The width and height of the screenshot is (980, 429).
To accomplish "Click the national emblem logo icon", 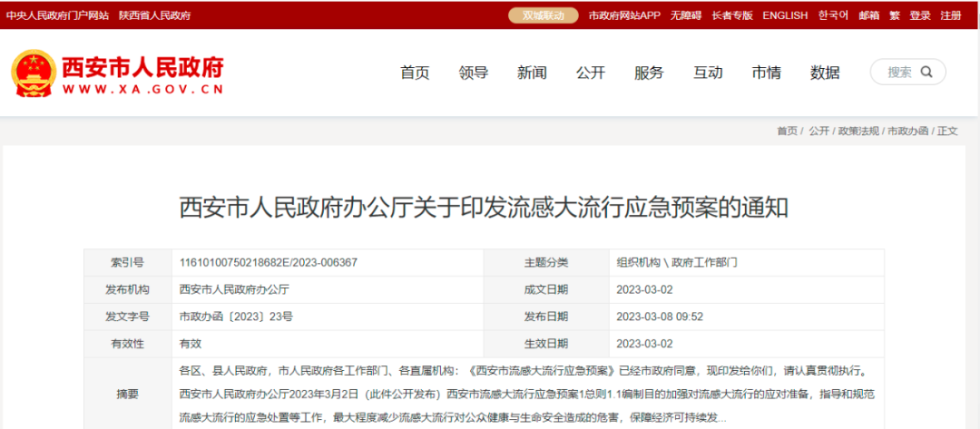I will (34, 73).
